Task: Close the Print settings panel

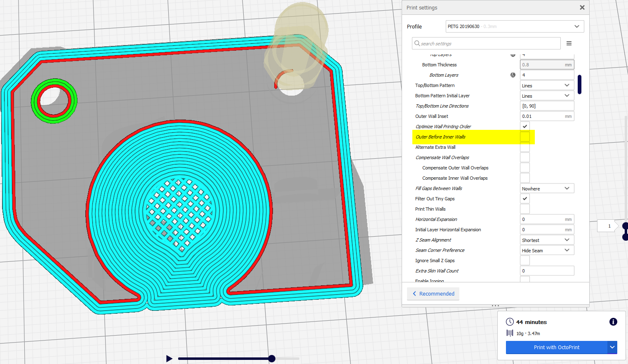Action: 582,7
